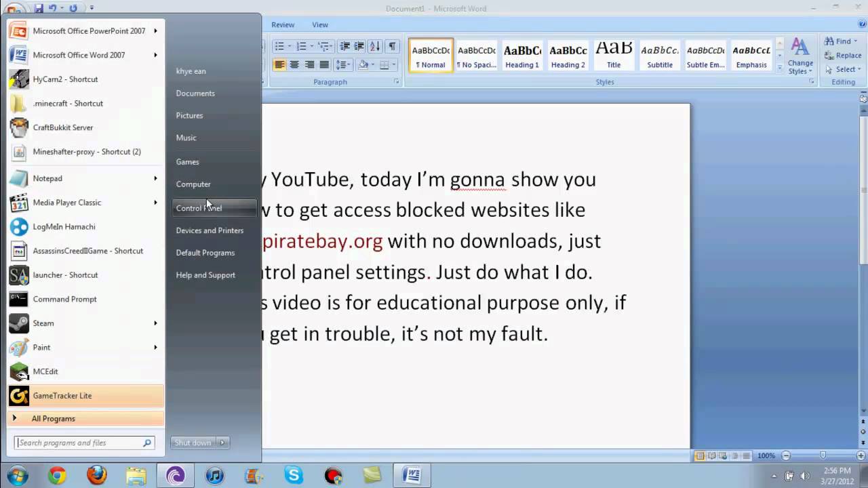Launch iTunes from the taskbar

pos(214,476)
